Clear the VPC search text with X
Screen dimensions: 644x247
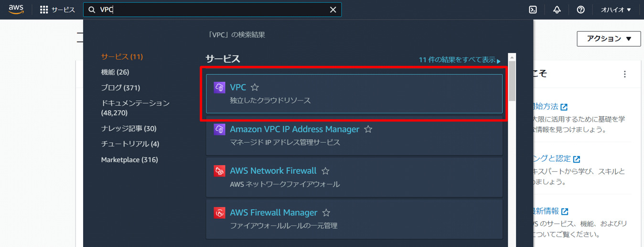pos(333,10)
